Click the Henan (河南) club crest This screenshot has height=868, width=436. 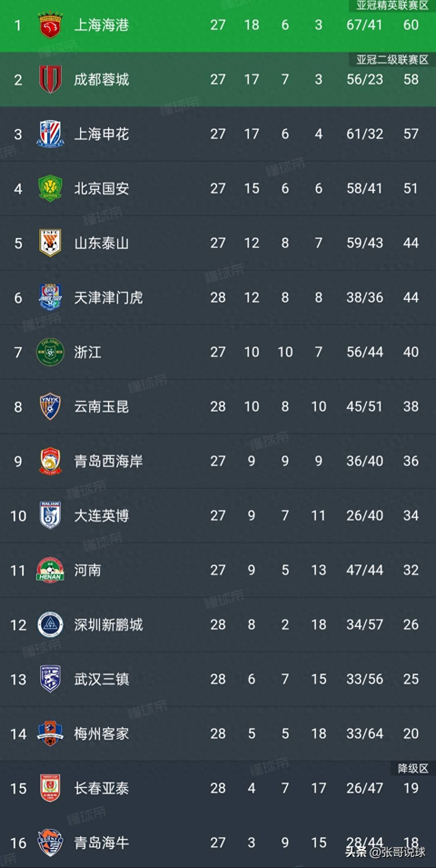click(x=50, y=570)
